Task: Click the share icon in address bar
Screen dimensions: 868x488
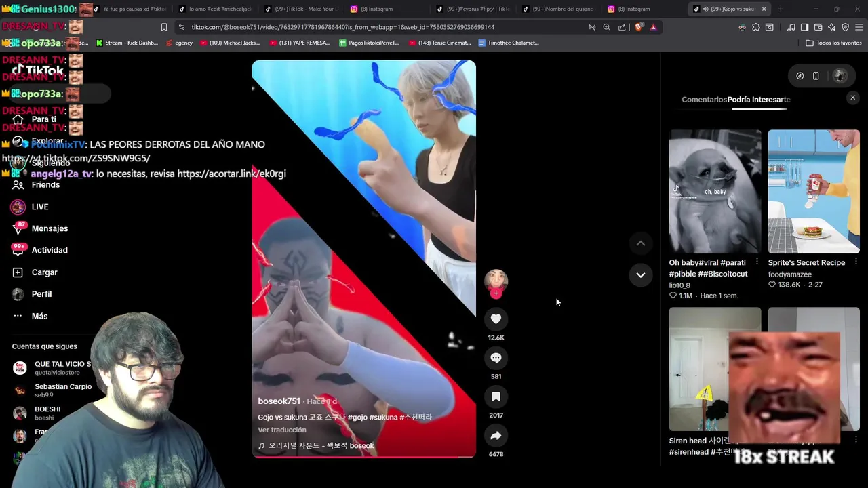Action: [622, 27]
